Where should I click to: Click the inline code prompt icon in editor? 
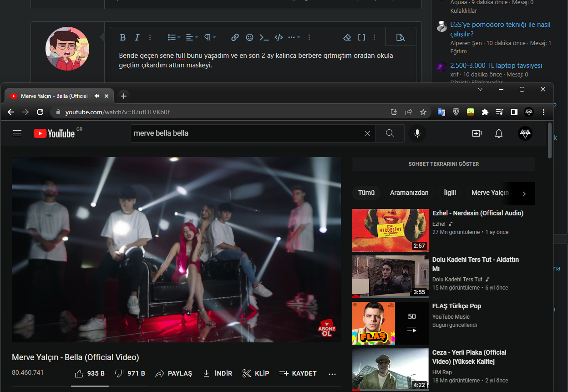[x=264, y=37]
